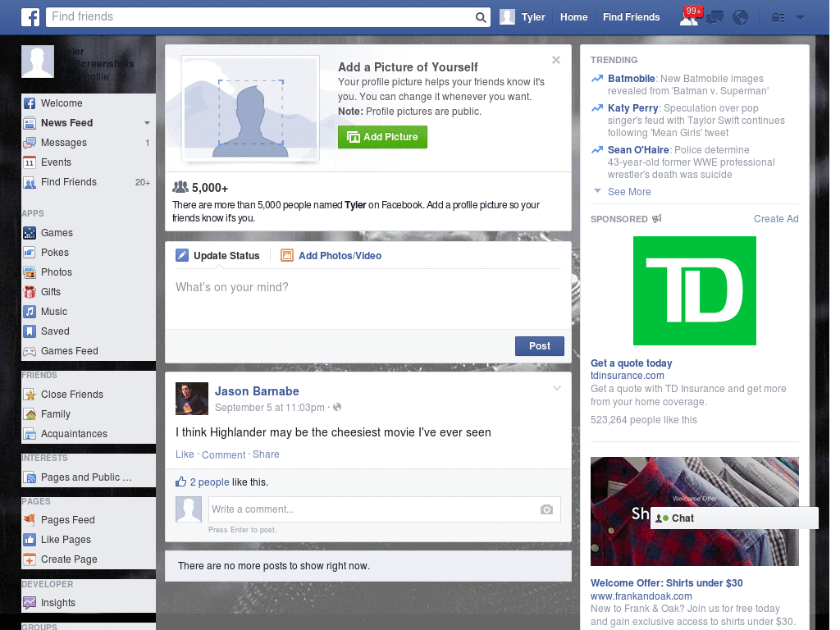Viewport: 840px width, 630px height.
Task: Expand the News Feed dropdown arrow
Action: (147, 123)
